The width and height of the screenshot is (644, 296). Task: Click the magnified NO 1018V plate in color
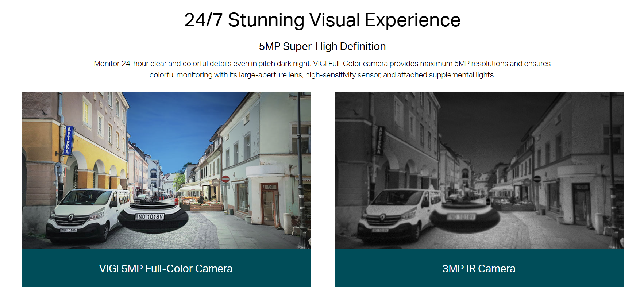pos(150,217)
